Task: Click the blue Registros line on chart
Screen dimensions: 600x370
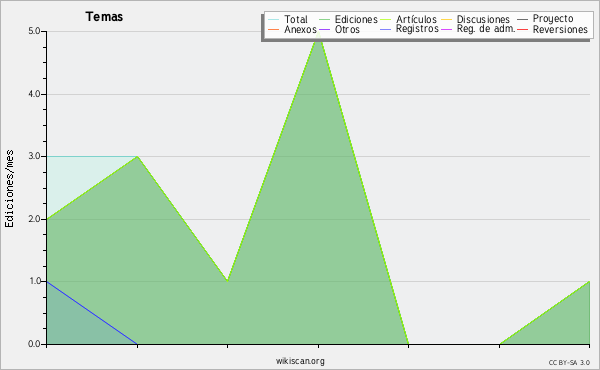Action: click(x=92, y=313)
